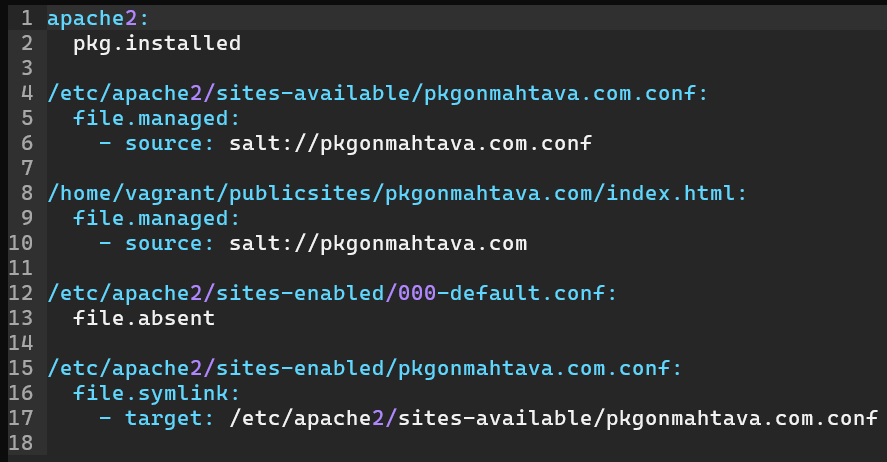Click the symlink target path value on line 17
Screen dimensions: 887x462
pyautogui.click(x=553, y=417)
